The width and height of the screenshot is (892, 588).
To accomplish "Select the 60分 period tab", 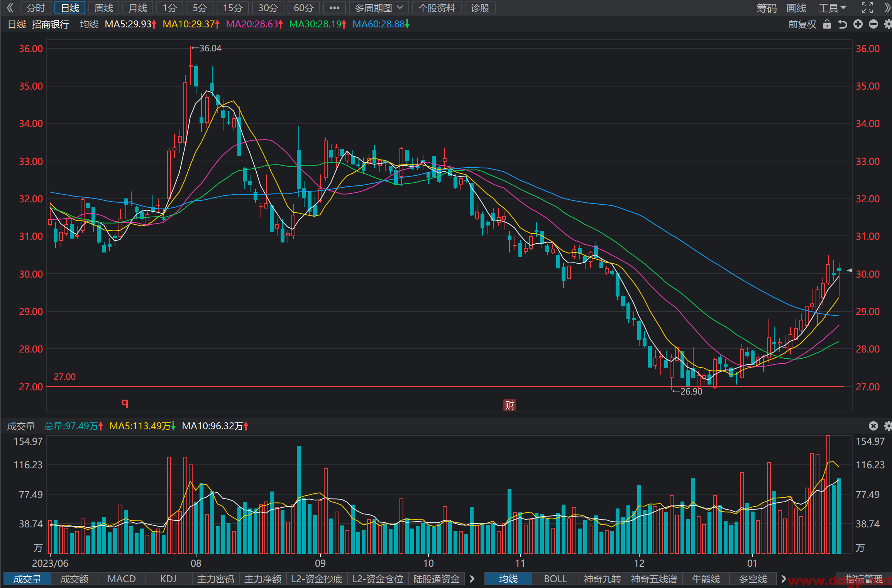I will coord(304,8).
